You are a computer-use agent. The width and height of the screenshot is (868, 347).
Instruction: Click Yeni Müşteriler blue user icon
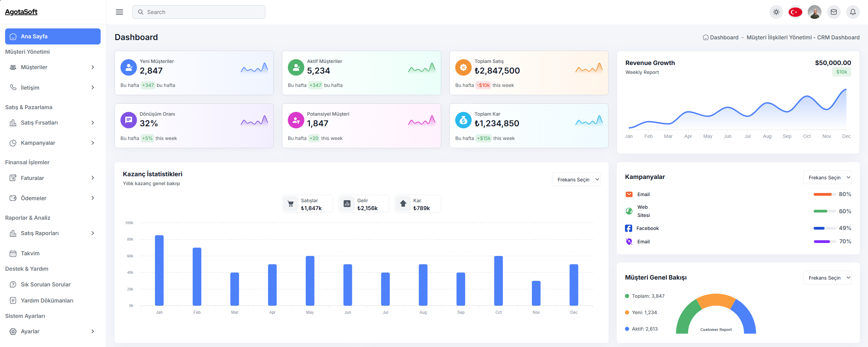coord(129,67)
